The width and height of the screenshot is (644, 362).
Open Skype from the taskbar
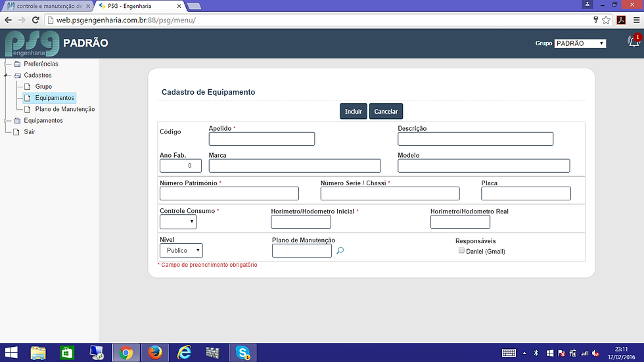[242, 353]
